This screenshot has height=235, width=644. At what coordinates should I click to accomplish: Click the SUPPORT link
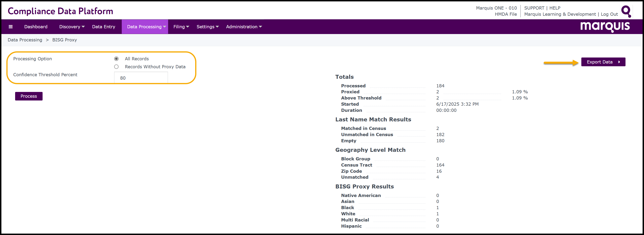pos(534,8)
